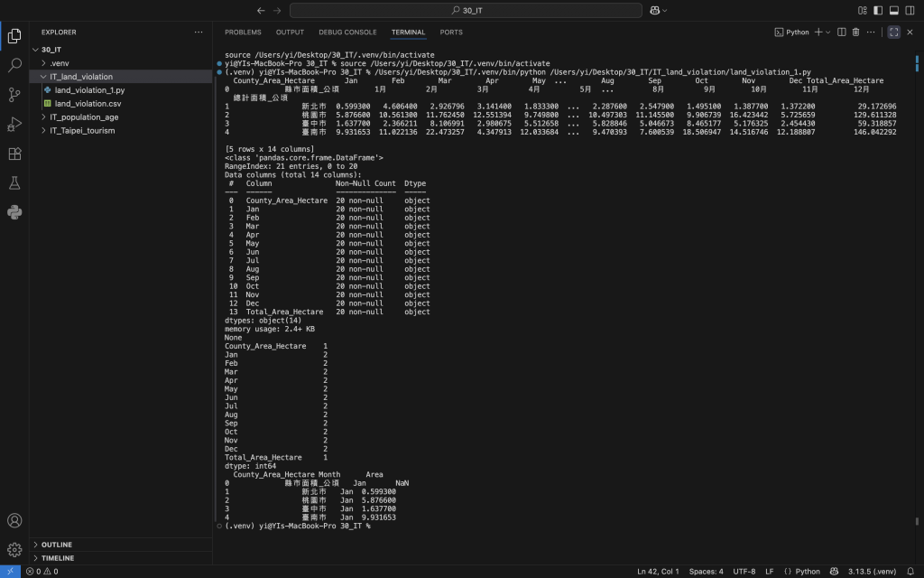
Task: Expand the OUTLINE section
Action: [121, 545]
